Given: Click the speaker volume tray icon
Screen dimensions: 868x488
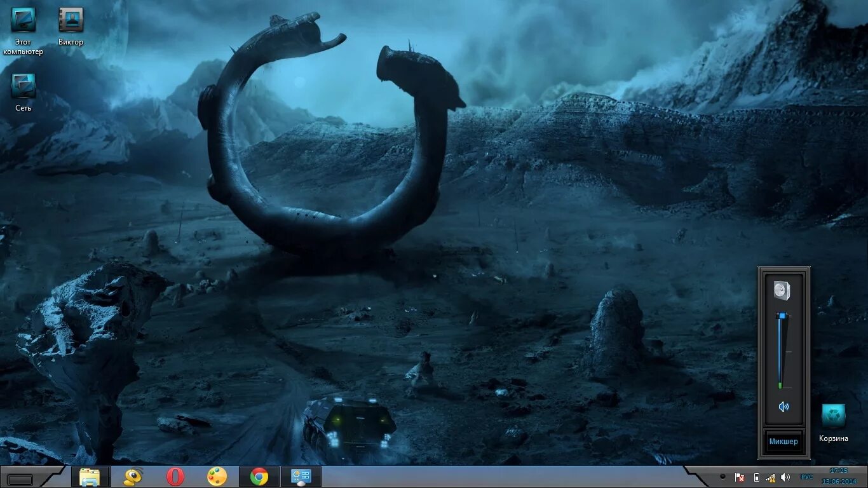Looking at the screenshot, I should [x=785, y=477].
